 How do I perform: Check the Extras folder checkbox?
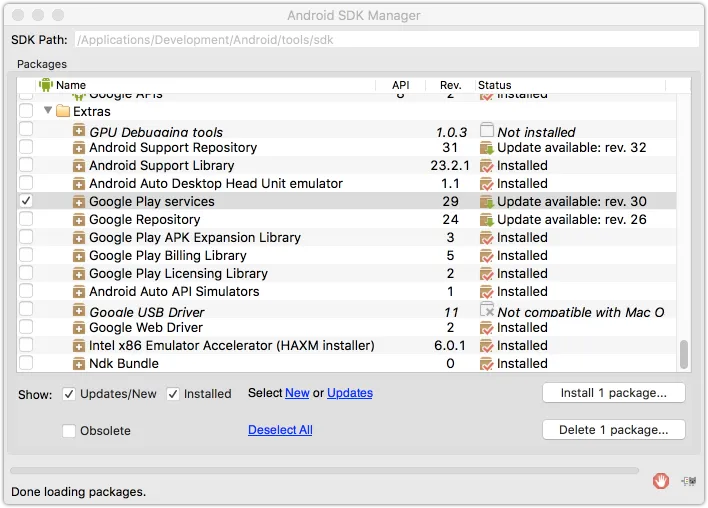point(26,111)
